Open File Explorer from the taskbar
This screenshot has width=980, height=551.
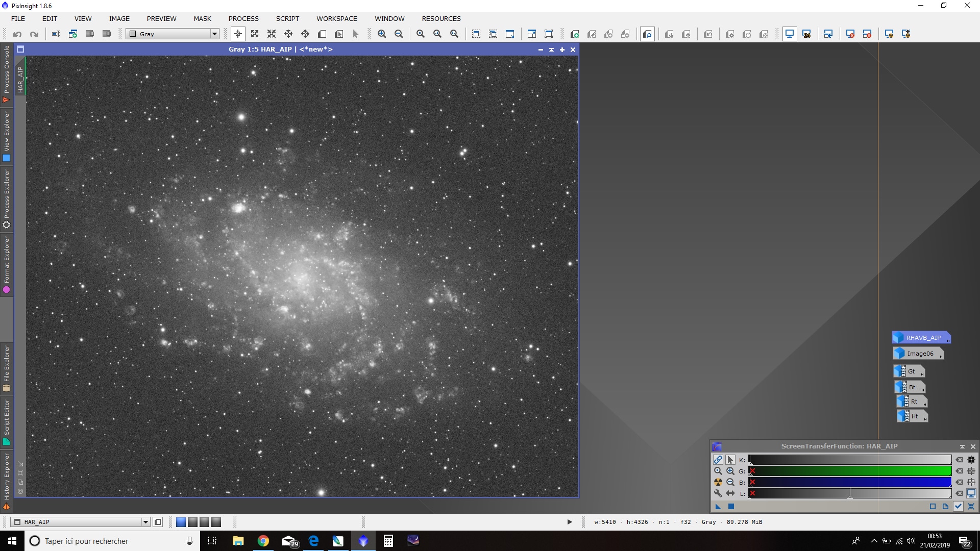click(238, 541)
